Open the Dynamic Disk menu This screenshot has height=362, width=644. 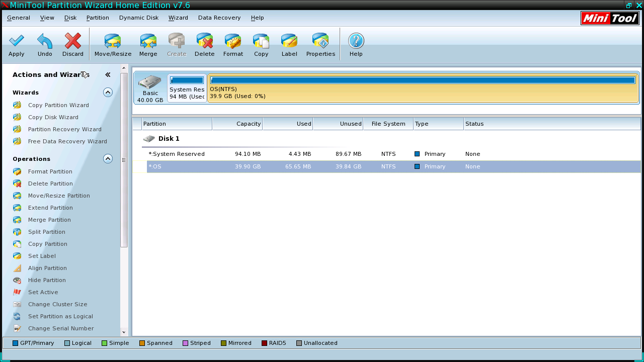(x=139, y=18)
